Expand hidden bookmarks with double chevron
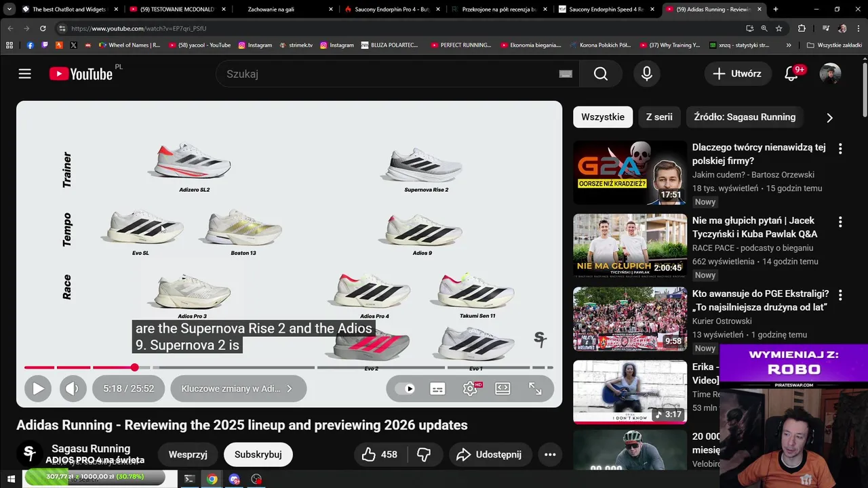The image size is (868, 488). tap(789, 45)
